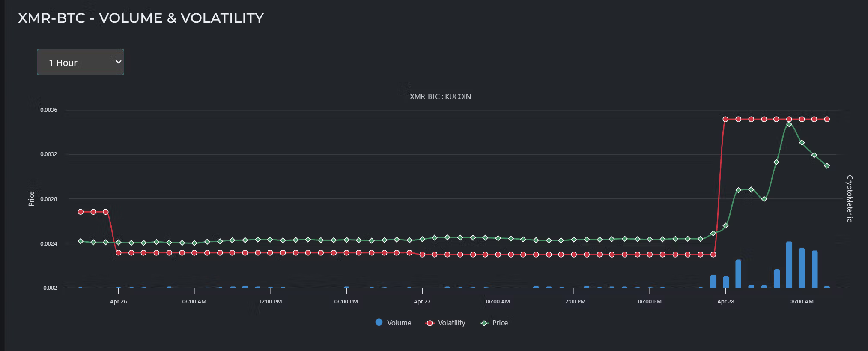This screenshot has width=868, height=351.
Task: Select the last green price diamond on the right
Action: pyautogui.click(x=827, y=166)
